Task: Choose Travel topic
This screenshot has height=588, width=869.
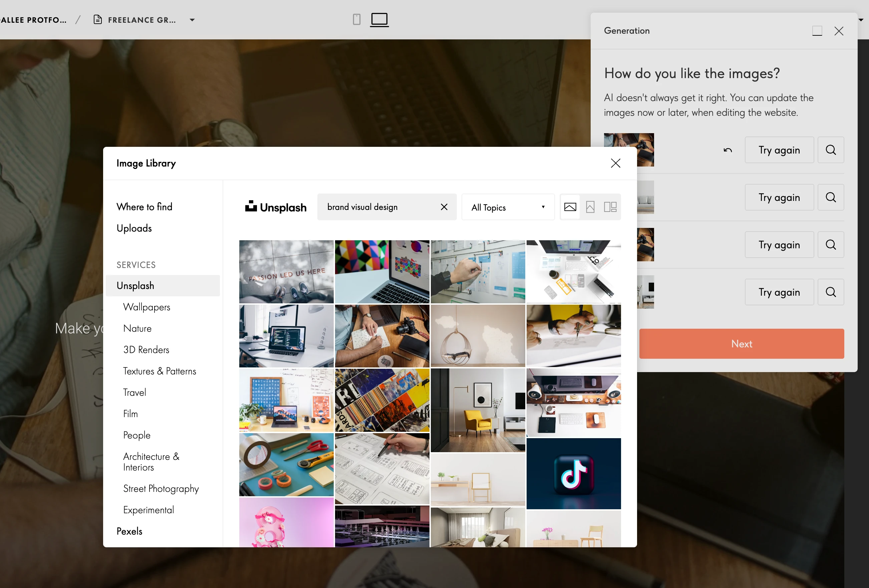Action: click(x=134, y=392)
